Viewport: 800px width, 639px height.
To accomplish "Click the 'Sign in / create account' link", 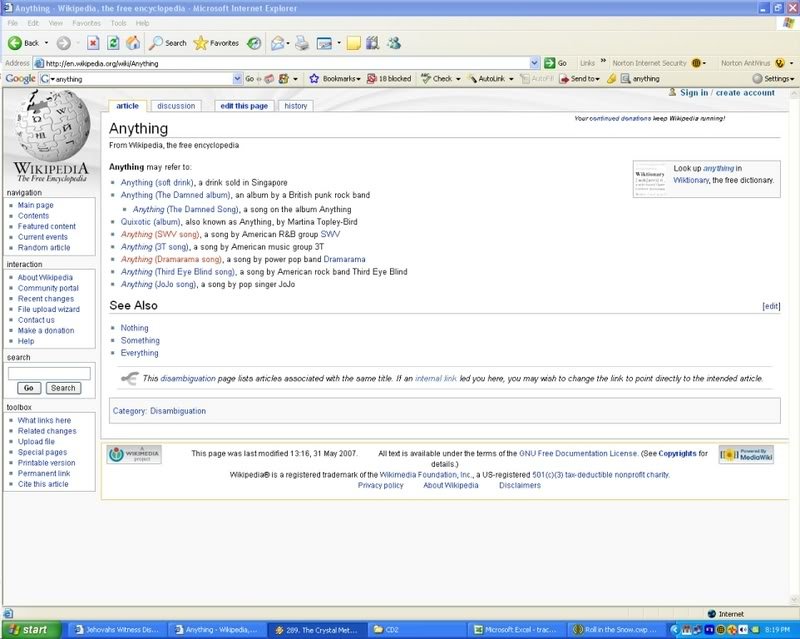I will [x=727, y=93].
